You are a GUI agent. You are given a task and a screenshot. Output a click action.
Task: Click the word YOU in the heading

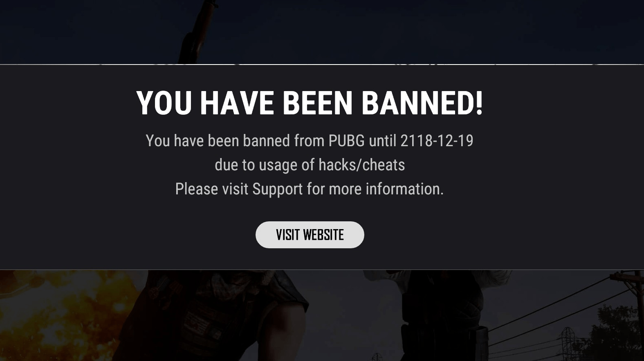coord(164,103)
